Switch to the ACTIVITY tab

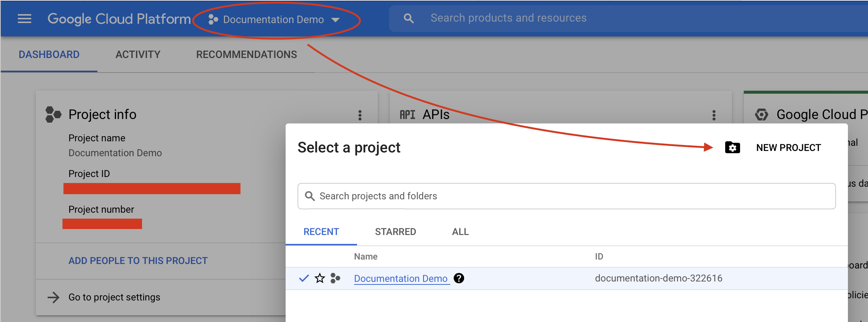(x=138, y=54)
